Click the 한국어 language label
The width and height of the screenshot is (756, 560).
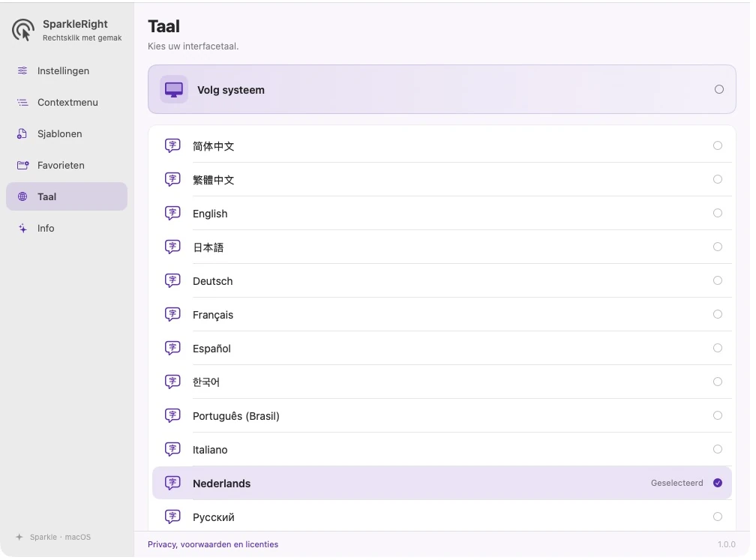(x=205, y=382)
